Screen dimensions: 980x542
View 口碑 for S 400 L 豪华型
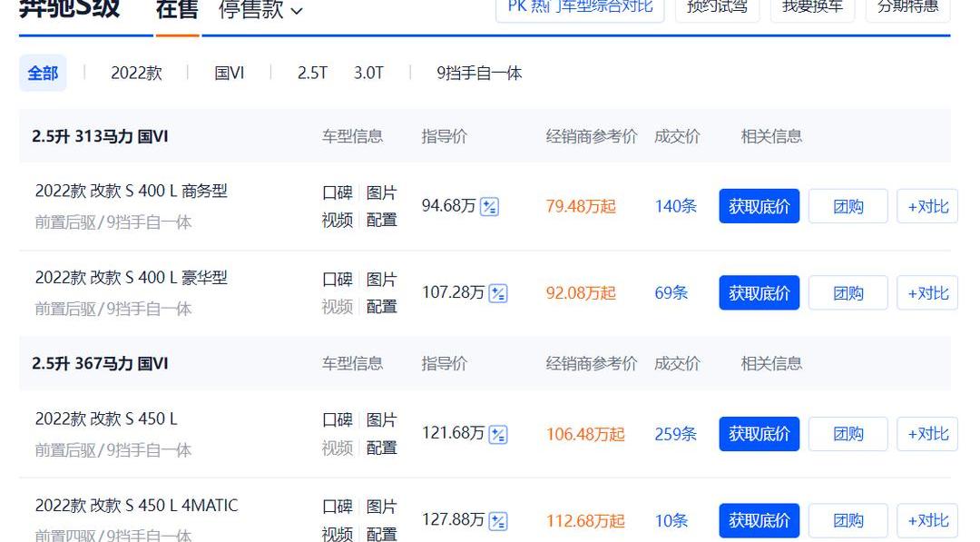338,280
